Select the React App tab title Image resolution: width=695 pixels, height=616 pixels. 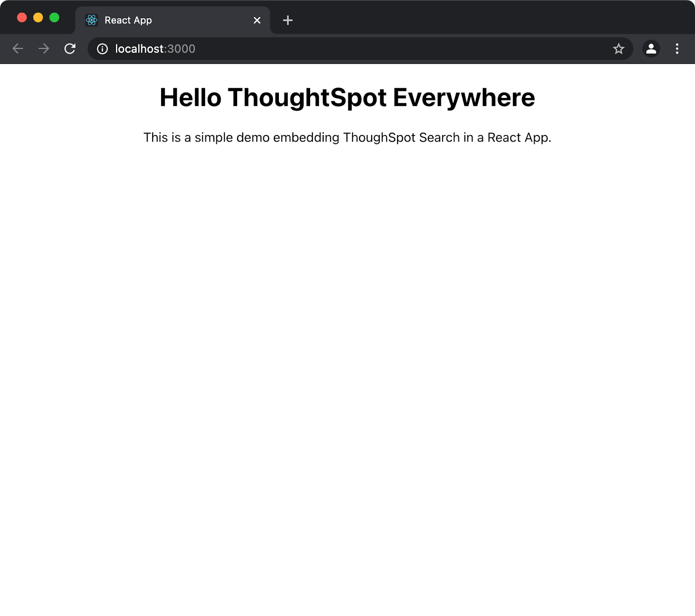pos(128,20)
